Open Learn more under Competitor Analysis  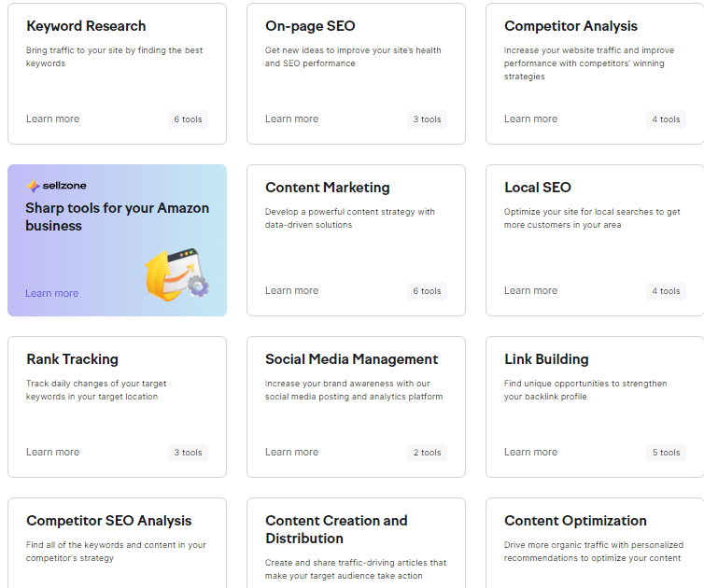point(530,119)
